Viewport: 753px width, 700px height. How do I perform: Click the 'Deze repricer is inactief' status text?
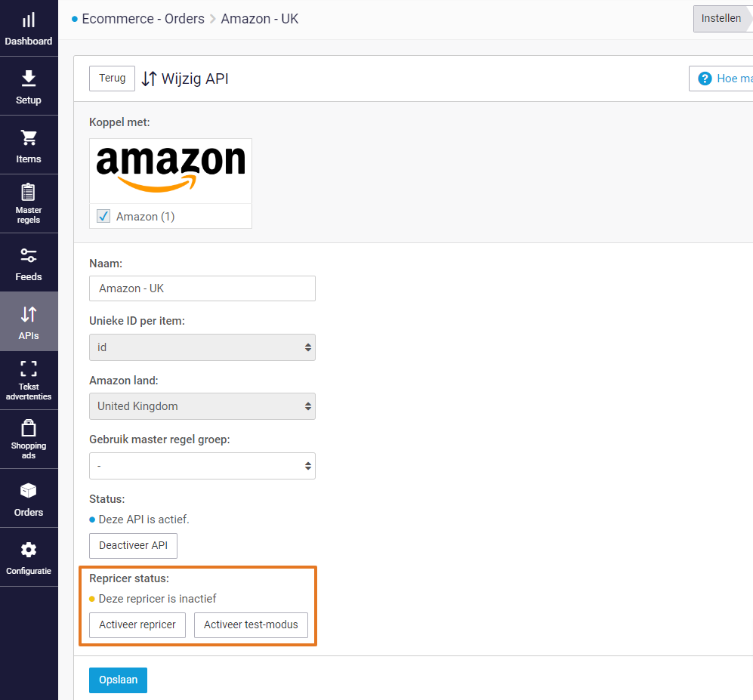[158, 599]
